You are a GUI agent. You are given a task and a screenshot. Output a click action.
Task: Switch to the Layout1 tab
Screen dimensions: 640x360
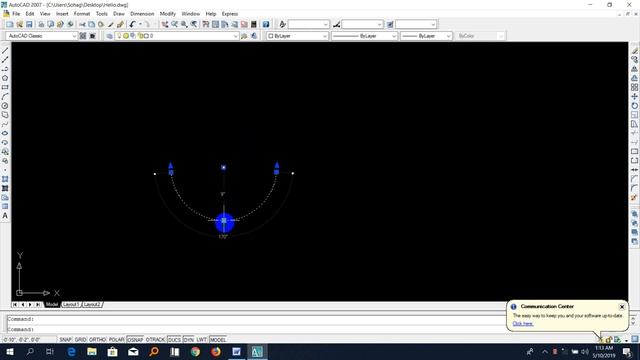pyautogui.click(x=71, y=304)
